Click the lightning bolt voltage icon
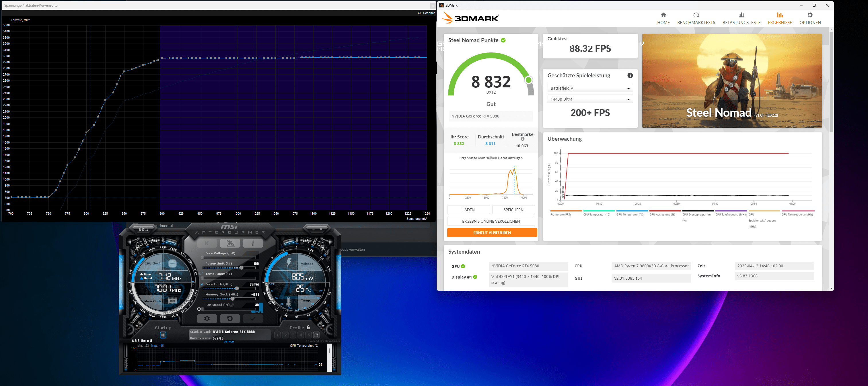The image size is (868, 386). 289,262
